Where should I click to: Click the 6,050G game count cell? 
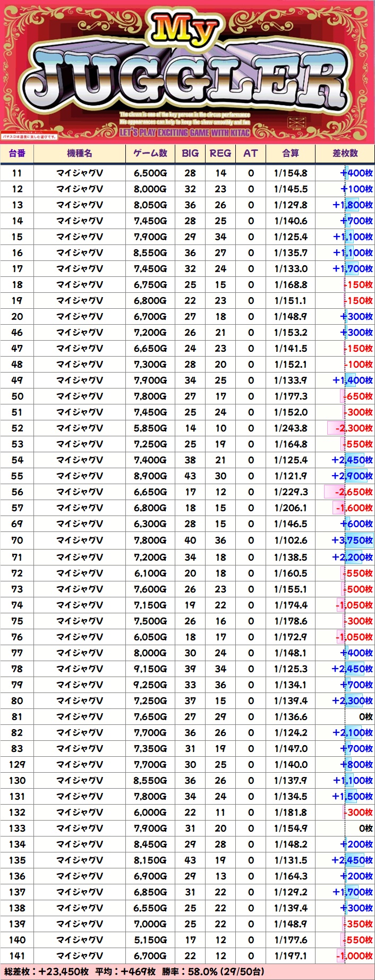(150, 637)
